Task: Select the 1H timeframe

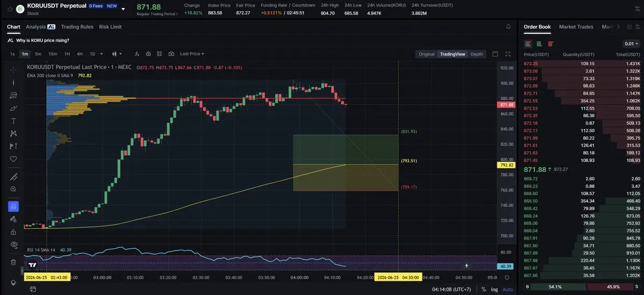Action: coord(67,54)
